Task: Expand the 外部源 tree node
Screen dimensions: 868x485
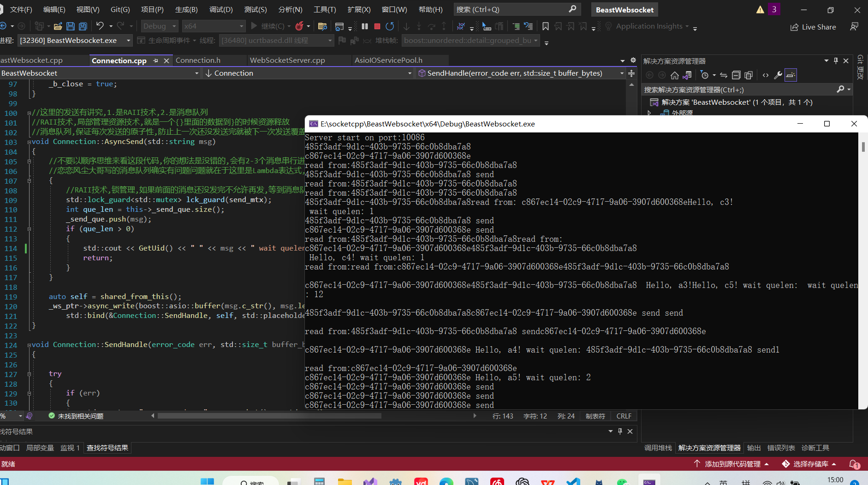Action: point(649,113)
